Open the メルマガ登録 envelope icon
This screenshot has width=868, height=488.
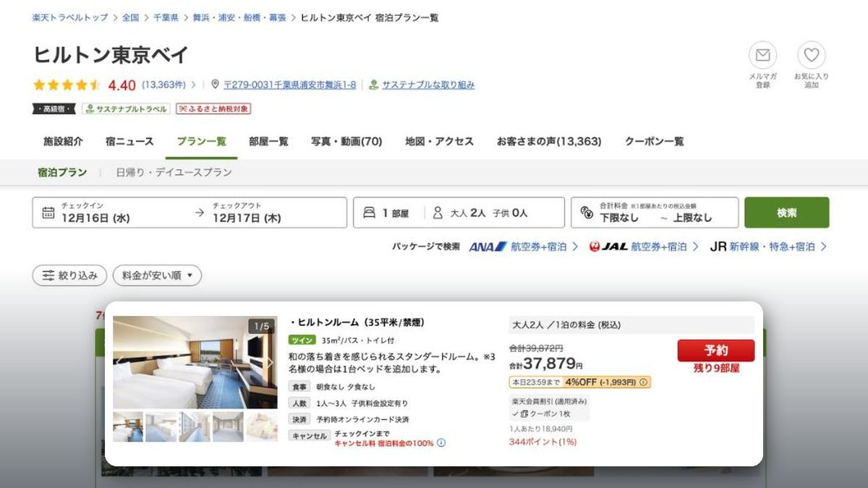(762, 55)
